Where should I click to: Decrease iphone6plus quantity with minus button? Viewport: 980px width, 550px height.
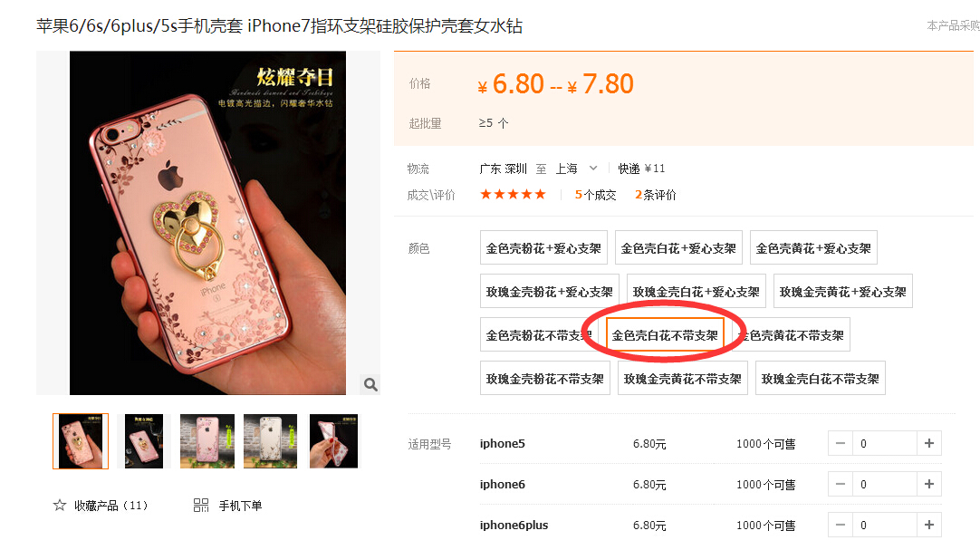pyautogui.click(x=840, y=525)
